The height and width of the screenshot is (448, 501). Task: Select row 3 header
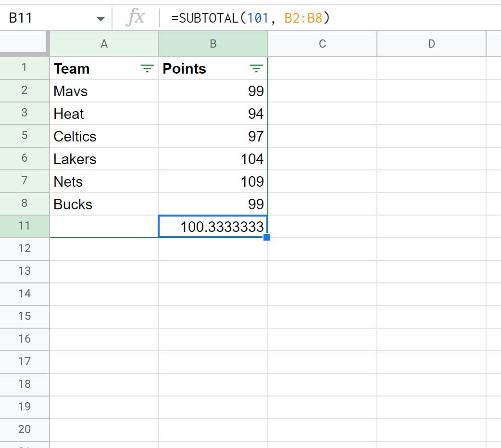(25, 114)
